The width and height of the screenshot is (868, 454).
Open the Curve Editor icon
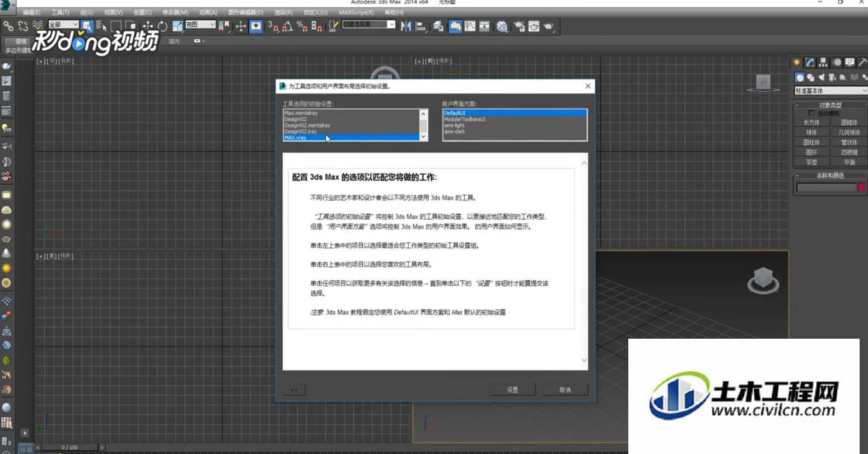point(470,26)
